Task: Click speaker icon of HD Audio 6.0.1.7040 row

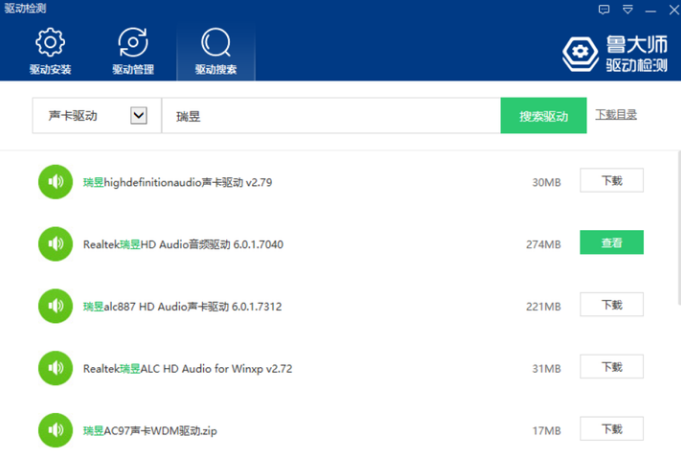Action: click(56, 244)
